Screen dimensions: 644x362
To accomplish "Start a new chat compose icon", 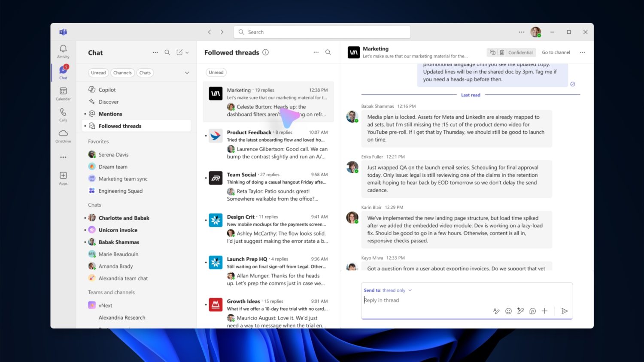I will 179,52.
